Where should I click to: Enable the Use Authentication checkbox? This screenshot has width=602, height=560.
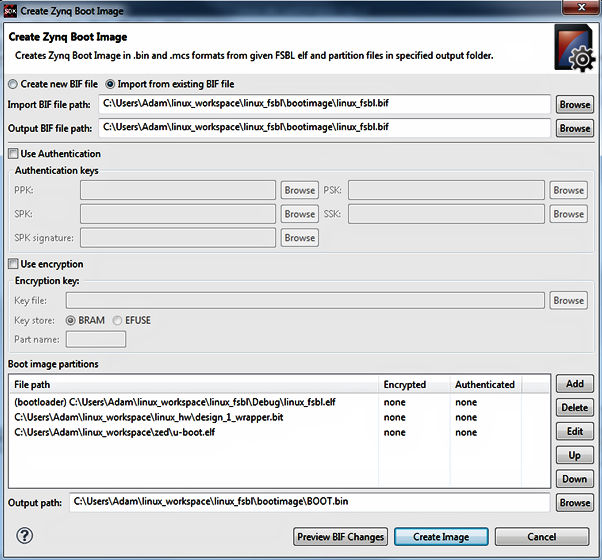pos(13,154)
